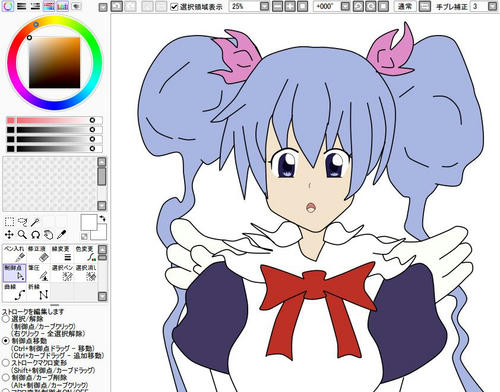The width and height of the screenshot is (500, 392).
Task: Click the ストロークを編集します description text
Action: click(x=33, y=312)
